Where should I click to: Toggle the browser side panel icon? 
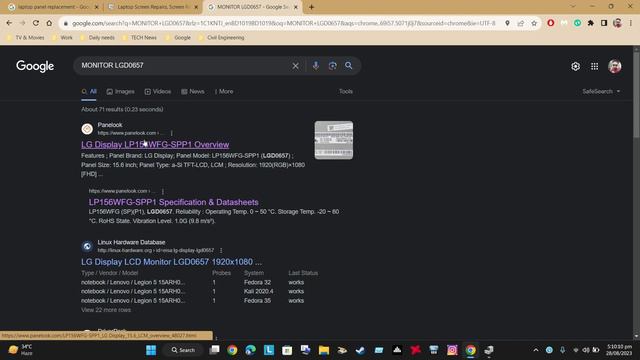click(x=604, y=23)
